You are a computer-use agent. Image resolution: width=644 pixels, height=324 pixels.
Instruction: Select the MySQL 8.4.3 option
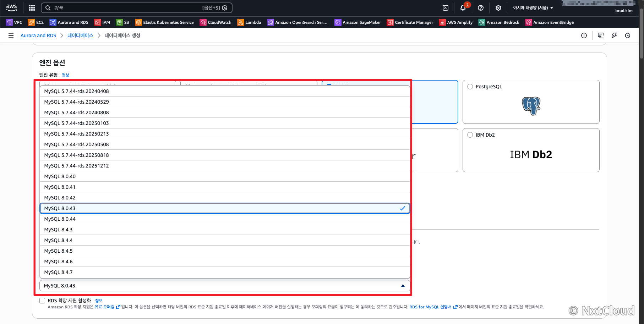225,230
